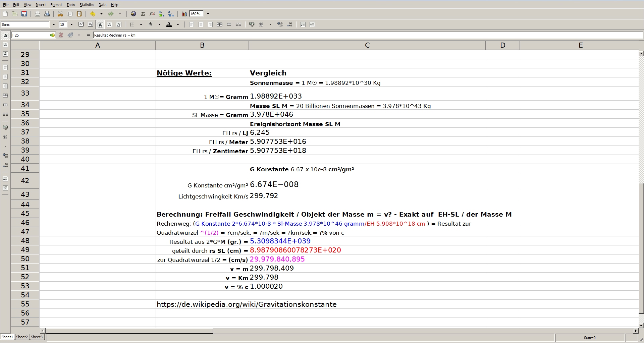The width and height of the screenshot is (644, 343).
Task: Toggle Bold formatting
Action: [x=100, y=24]
